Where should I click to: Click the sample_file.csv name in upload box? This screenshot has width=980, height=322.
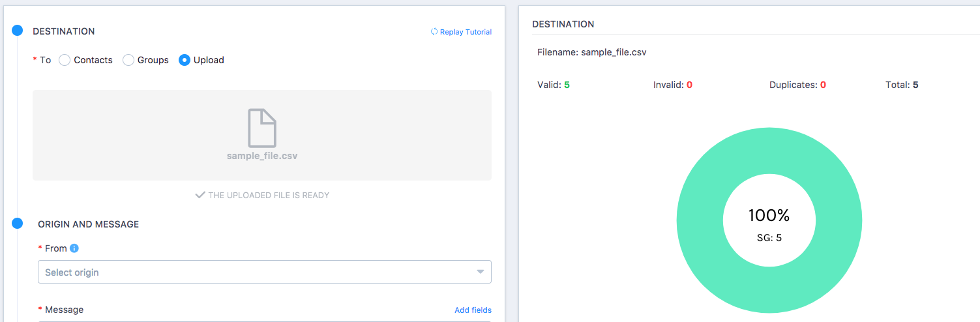[262, 156]
